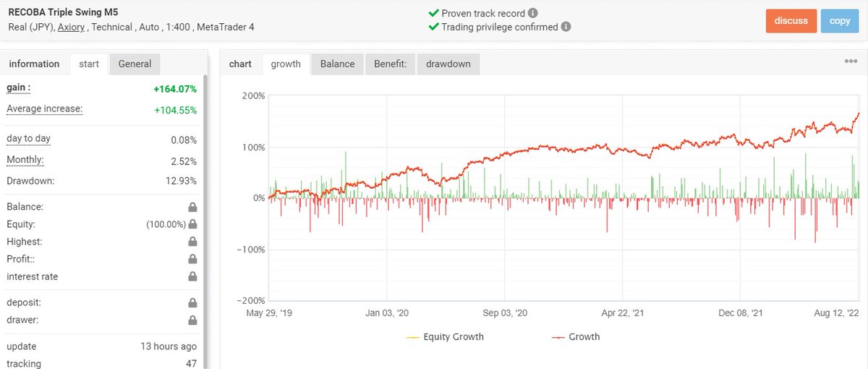Click the green checkmark for Trading privilege confirmed
Viewport: 868px width, 369px height.
click(x=434, y=27)
